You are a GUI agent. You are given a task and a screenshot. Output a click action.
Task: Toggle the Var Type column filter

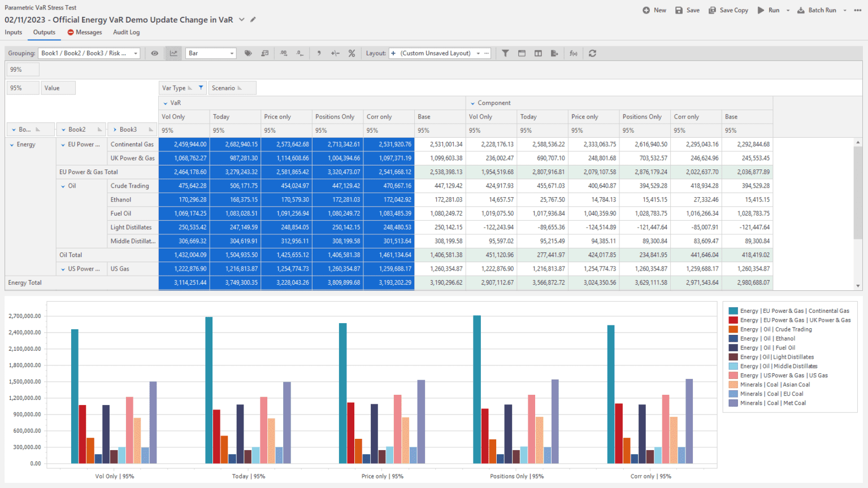[201, 88]
